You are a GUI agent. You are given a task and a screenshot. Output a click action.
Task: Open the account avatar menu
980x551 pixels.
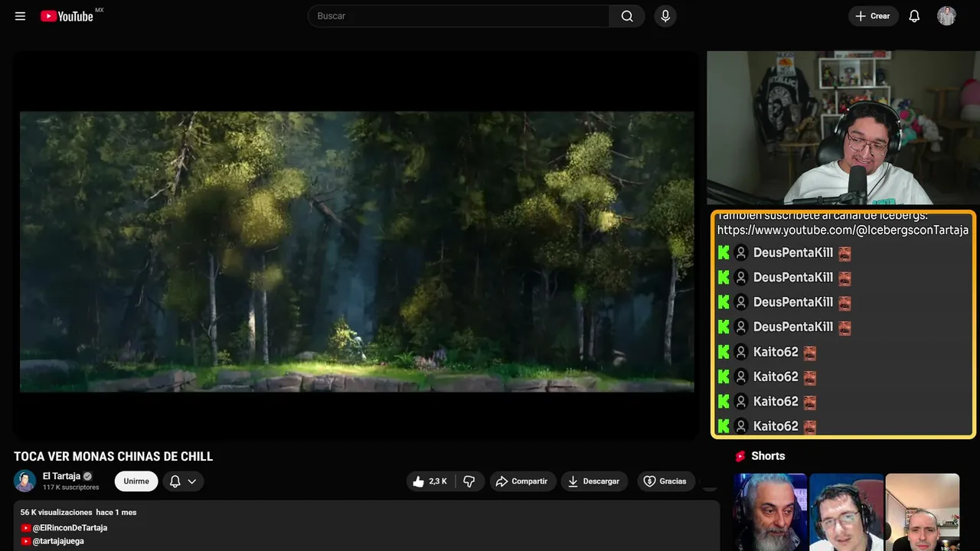tap(946, 16)
